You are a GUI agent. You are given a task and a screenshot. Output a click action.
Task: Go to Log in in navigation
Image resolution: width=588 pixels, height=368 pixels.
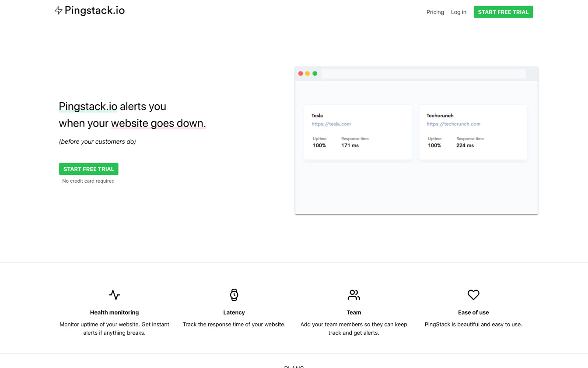[x=458, y=12]
